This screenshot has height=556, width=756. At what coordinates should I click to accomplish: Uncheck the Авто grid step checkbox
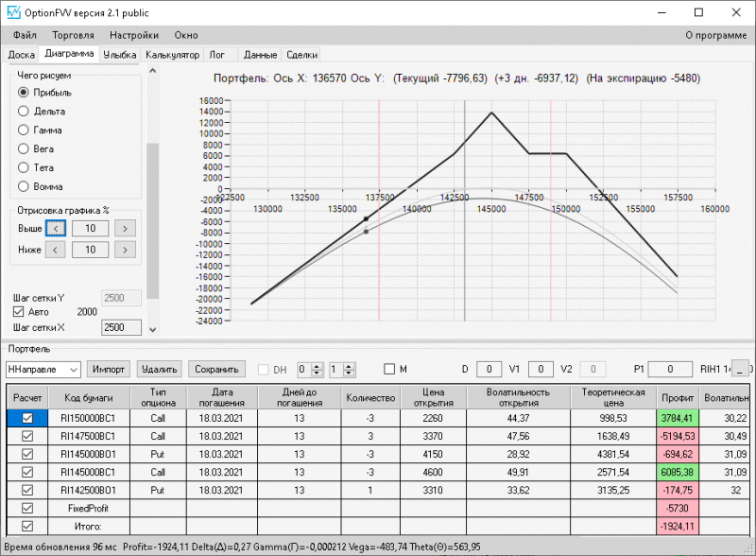click(x=19, y=311)
